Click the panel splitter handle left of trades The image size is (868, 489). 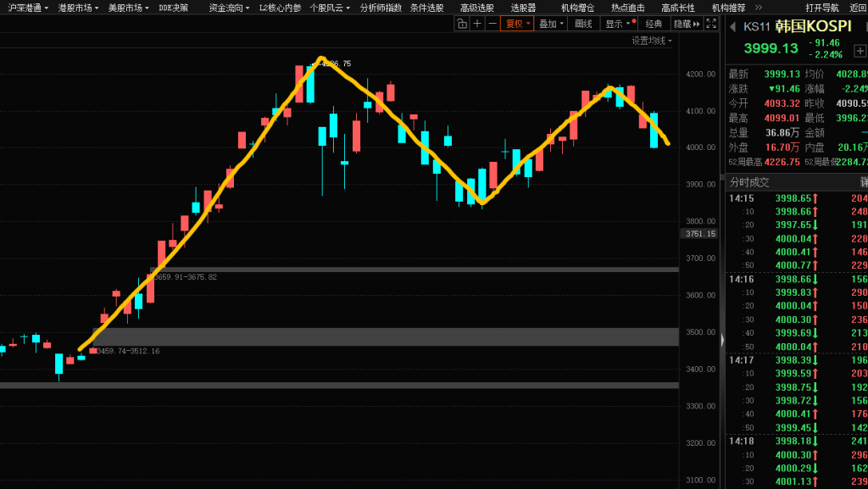pyautogui.click(x=722, y=339)
